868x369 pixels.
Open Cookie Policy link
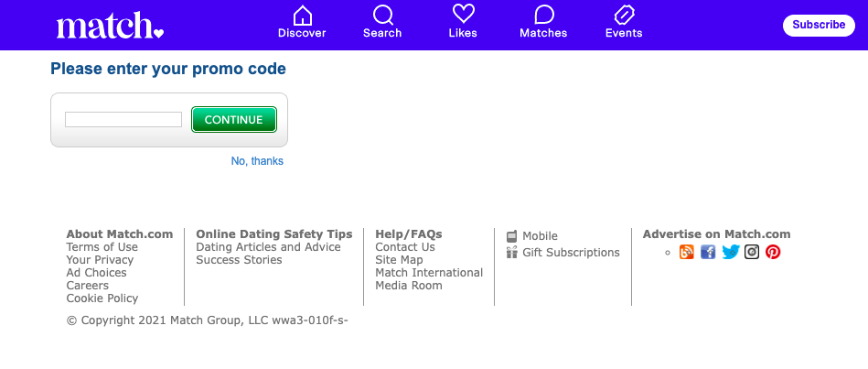[x=102, y=298]
